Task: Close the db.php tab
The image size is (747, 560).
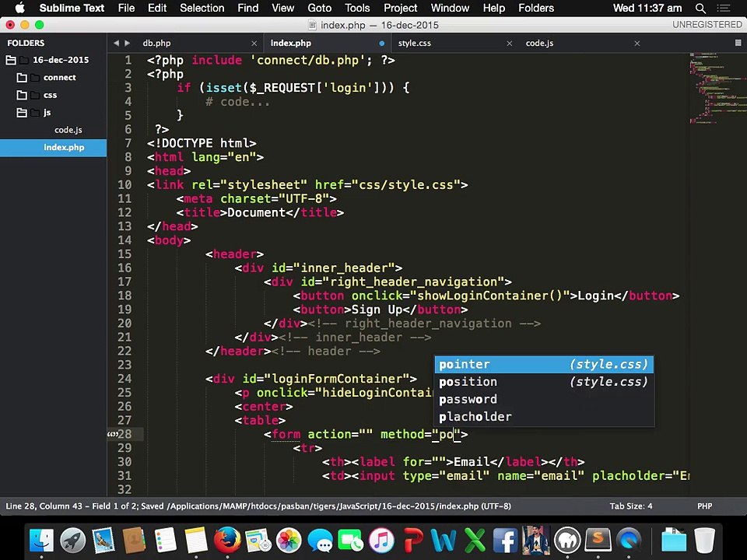Action: [x=254, y=44]
